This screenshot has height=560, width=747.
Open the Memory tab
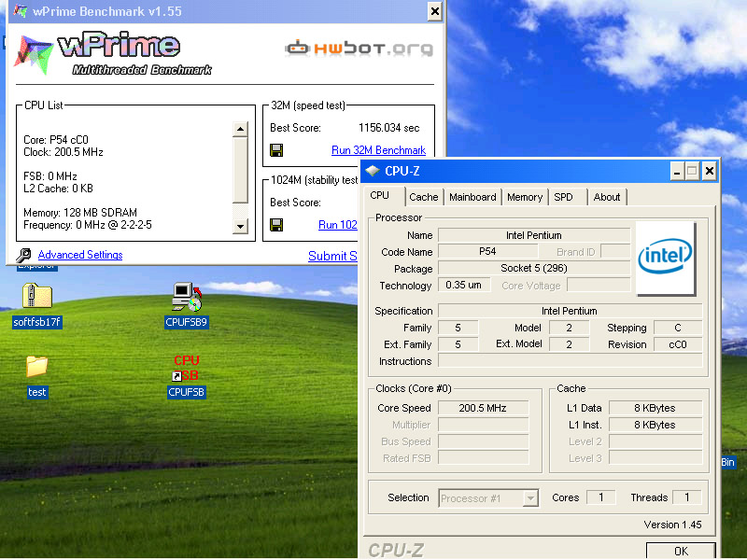(525, 197)
